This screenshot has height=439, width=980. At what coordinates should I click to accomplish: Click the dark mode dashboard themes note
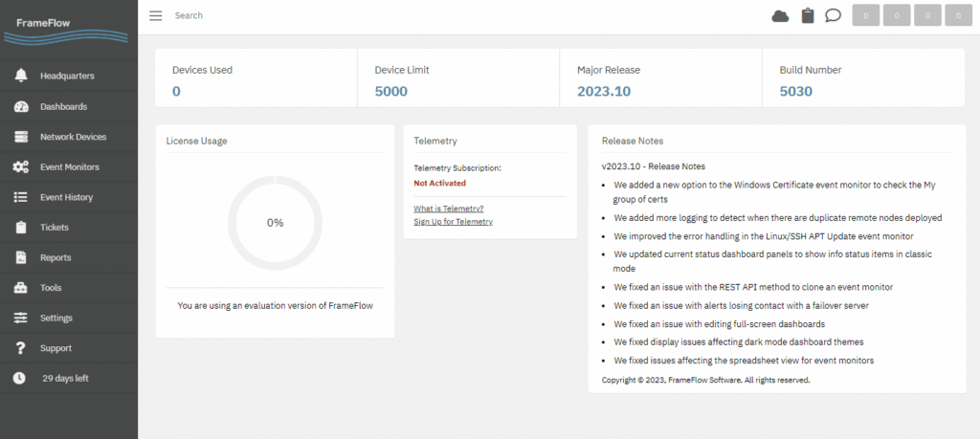tap(738, 342)
